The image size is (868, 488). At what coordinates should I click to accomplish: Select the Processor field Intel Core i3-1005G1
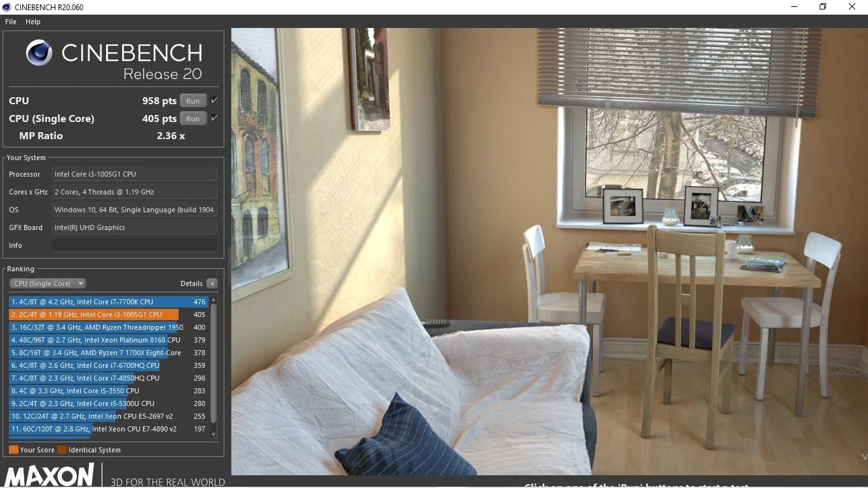click(x=134, y=174)
